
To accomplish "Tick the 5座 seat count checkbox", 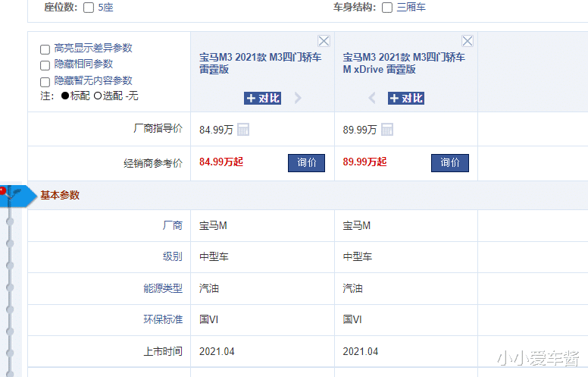I will [89, 8].
